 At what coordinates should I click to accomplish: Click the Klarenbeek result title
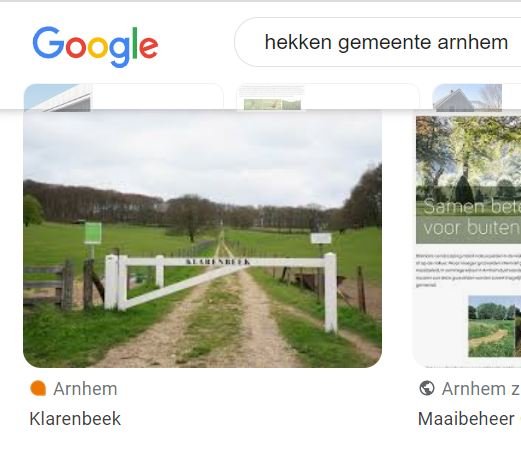click(x=75, y=419)
